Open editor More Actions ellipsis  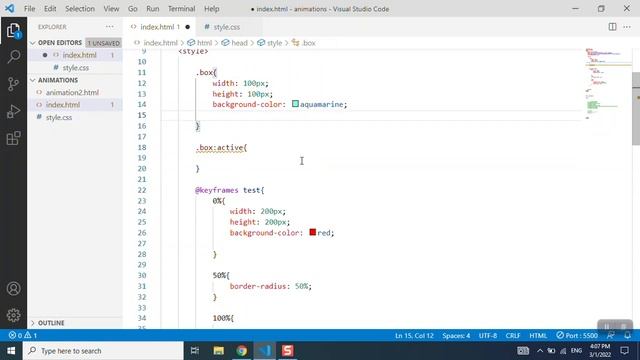point(627,27)
